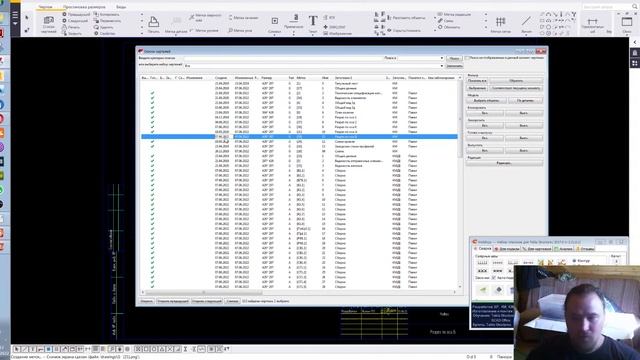Expand the arrow below Текст

point(313,35)
